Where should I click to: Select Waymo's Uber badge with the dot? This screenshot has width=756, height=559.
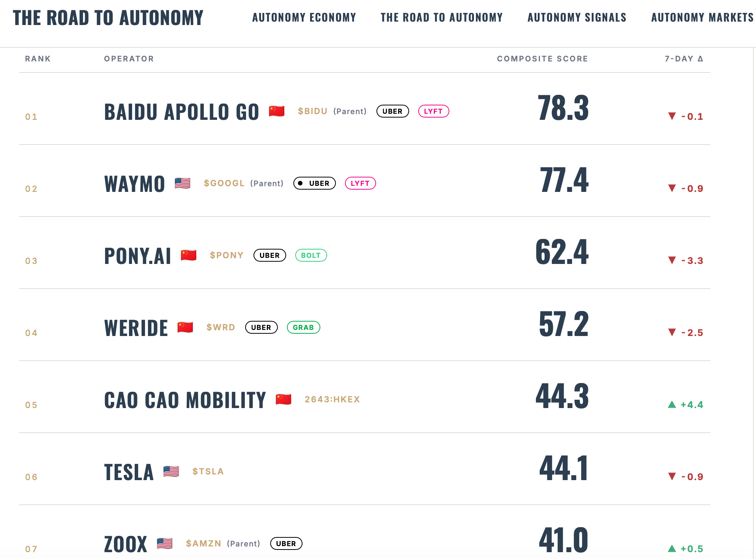point(315,183)
